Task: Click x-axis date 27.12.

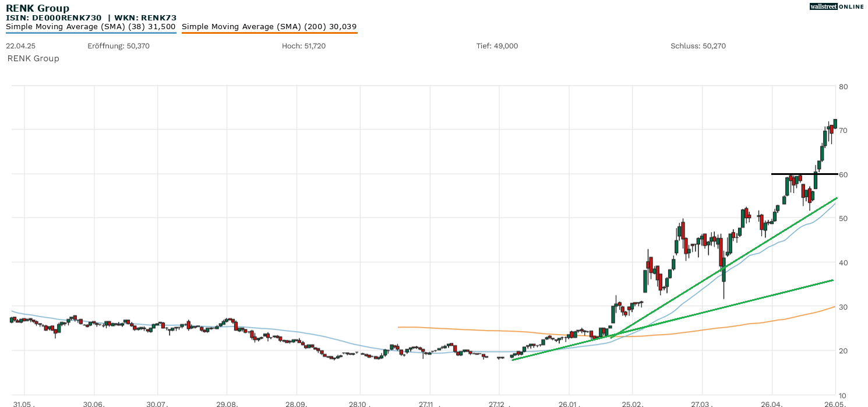Action: coord(499,404)
